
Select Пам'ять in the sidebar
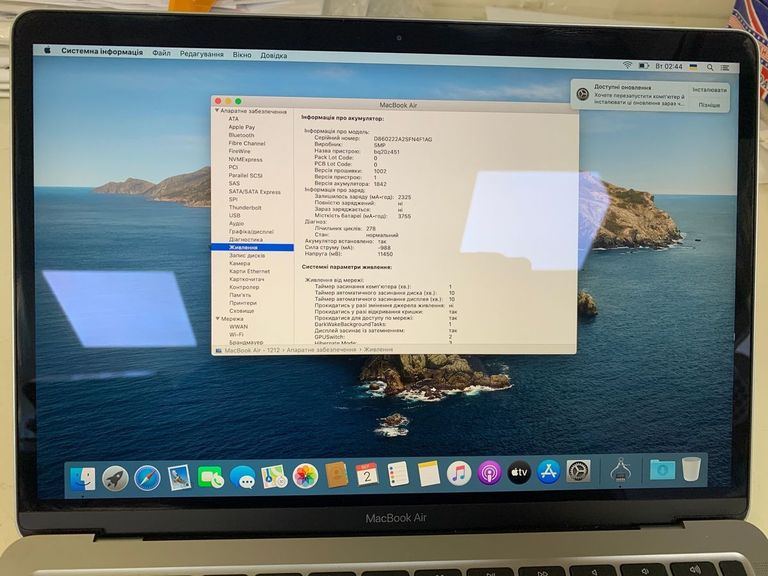coord(240,295)
